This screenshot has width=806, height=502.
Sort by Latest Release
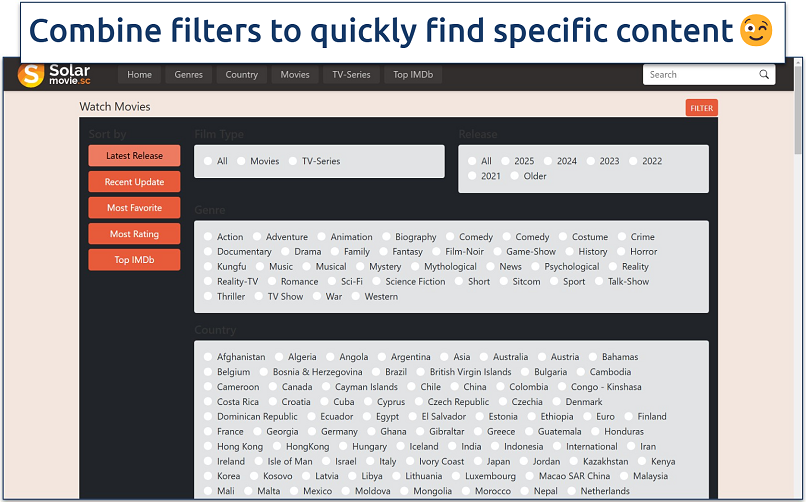pos(134,156)
